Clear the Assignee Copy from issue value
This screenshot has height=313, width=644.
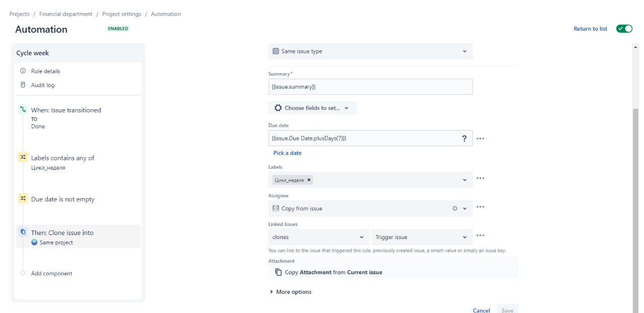(455, 208)
